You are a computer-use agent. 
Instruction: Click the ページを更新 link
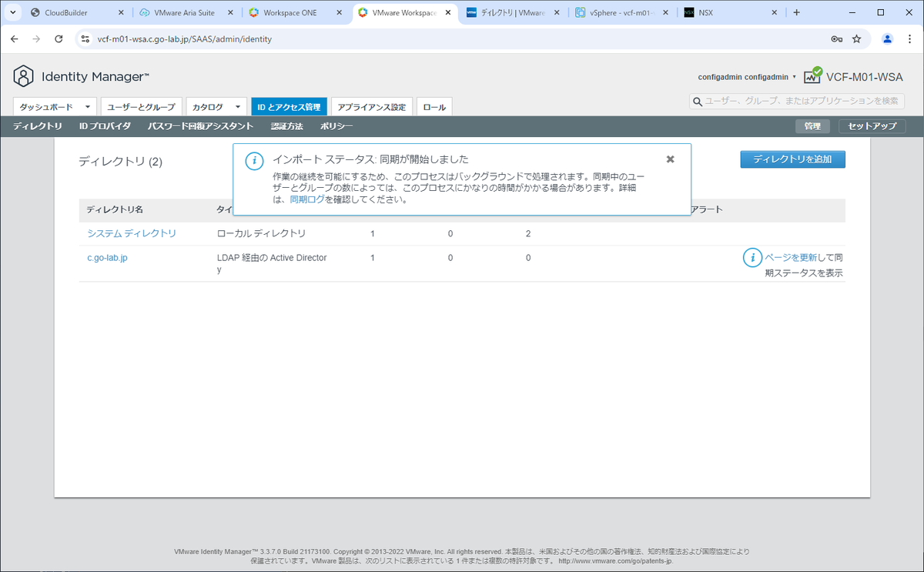click(791, 258)
